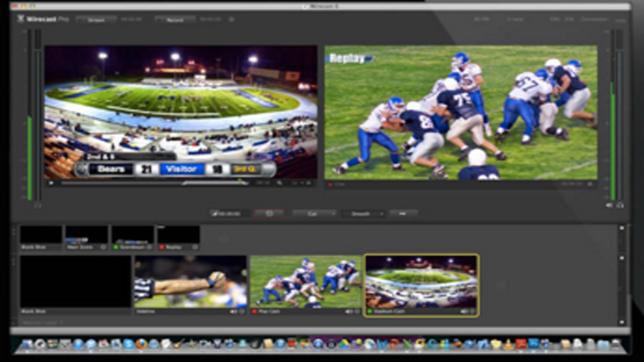
Task: Toggle top layer visibility dot at right
Action: tap(622, 228)
